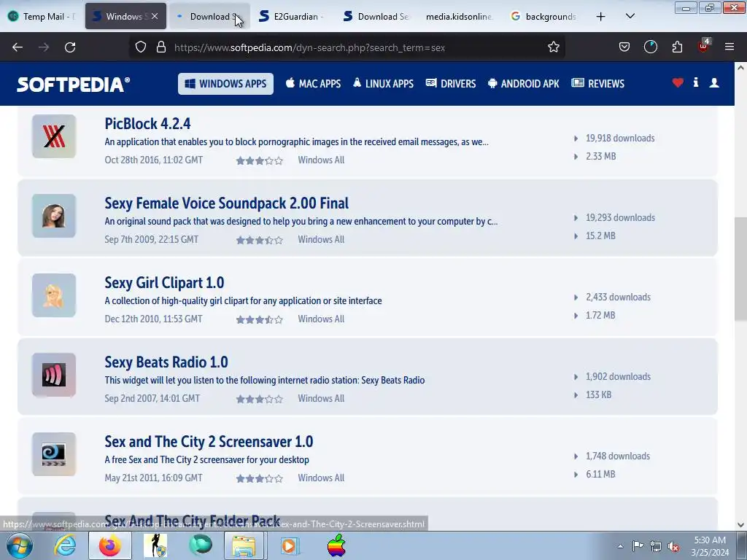747x560 pixels.
Task: Select Reviews in the Softpedia menu
Action: (x=598, y=84)
